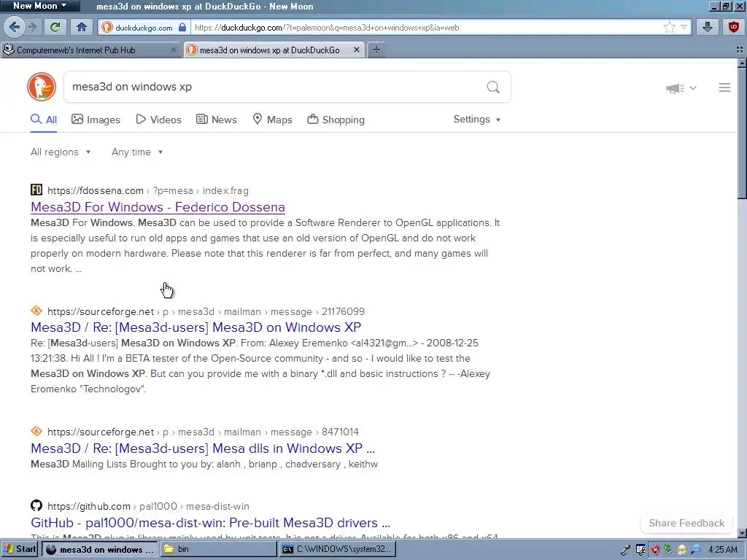Open the Windows Start button

click(20, 549)
